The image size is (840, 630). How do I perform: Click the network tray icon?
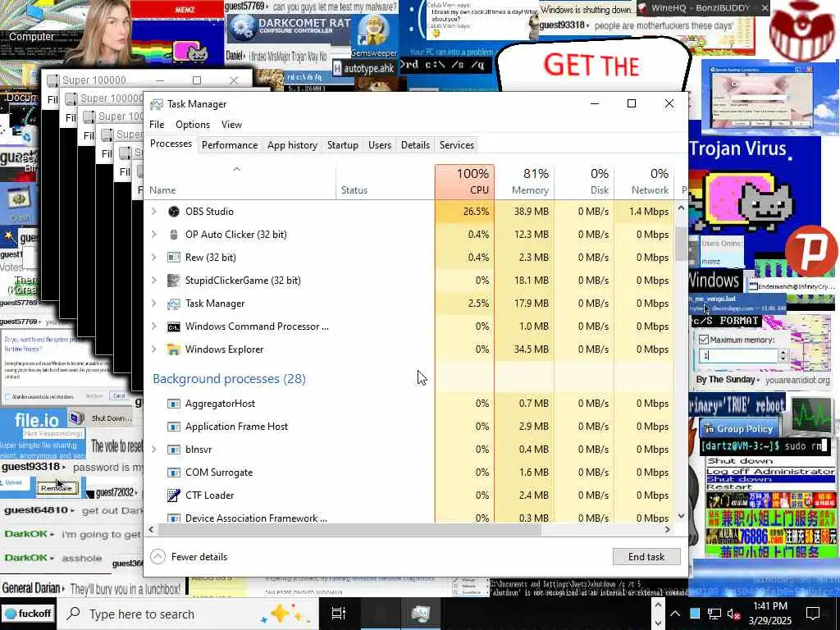714,614
